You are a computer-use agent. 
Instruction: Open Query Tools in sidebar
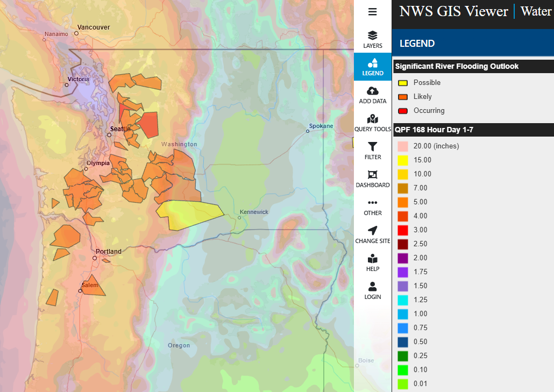coord(372,123)
